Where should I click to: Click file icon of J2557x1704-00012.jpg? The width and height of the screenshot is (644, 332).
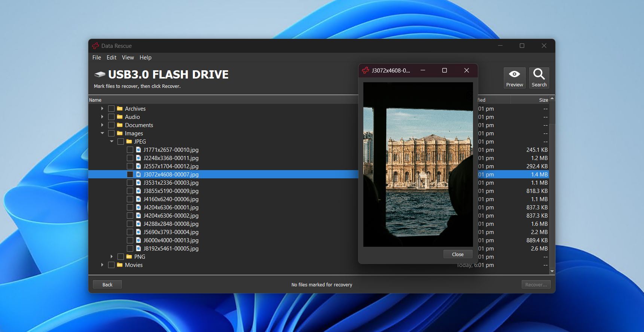tap(138, 166)
